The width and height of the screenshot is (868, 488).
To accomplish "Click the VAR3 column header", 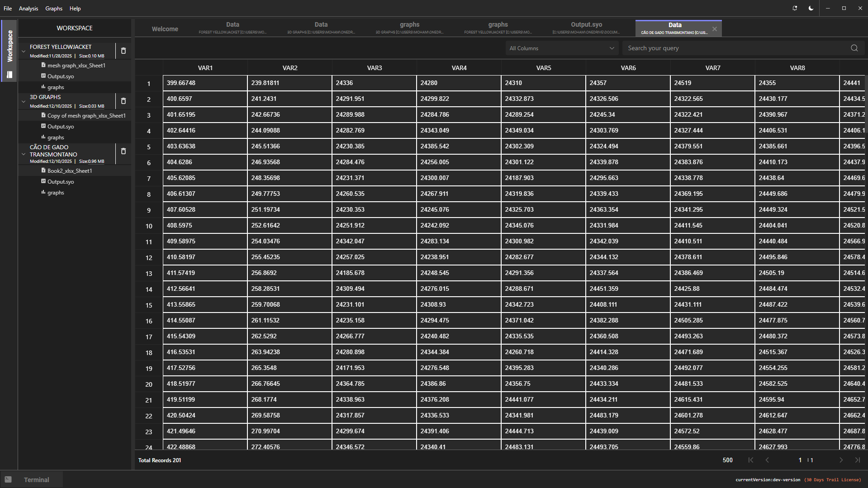I will (x=374, y=68).
